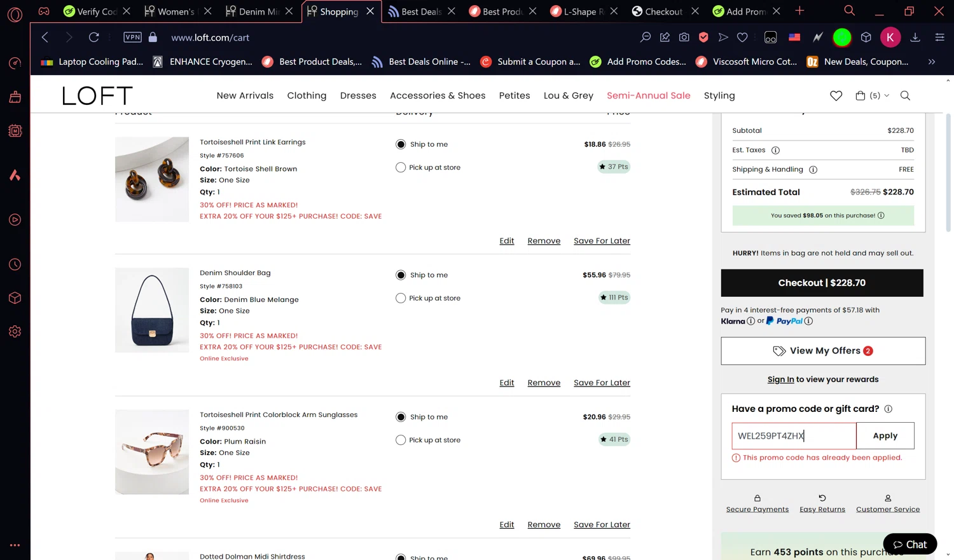Select Pick up at store for Denim Shoulder Bag
Viewport: 954px width, 560px height.
click(x=401, y=298)
